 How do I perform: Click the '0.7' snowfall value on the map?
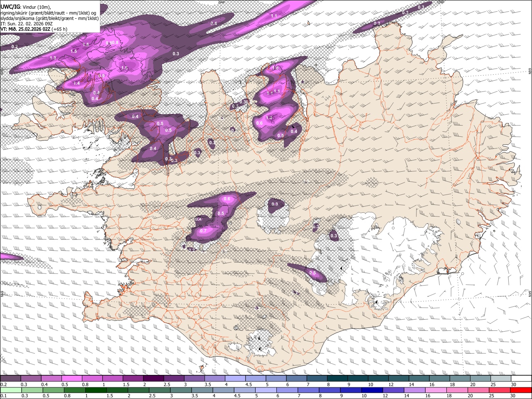(203, 231)
